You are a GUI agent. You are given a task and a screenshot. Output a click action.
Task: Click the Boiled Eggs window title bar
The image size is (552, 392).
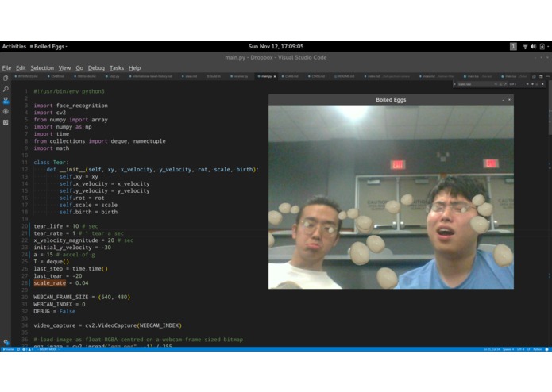pos(391,100)
